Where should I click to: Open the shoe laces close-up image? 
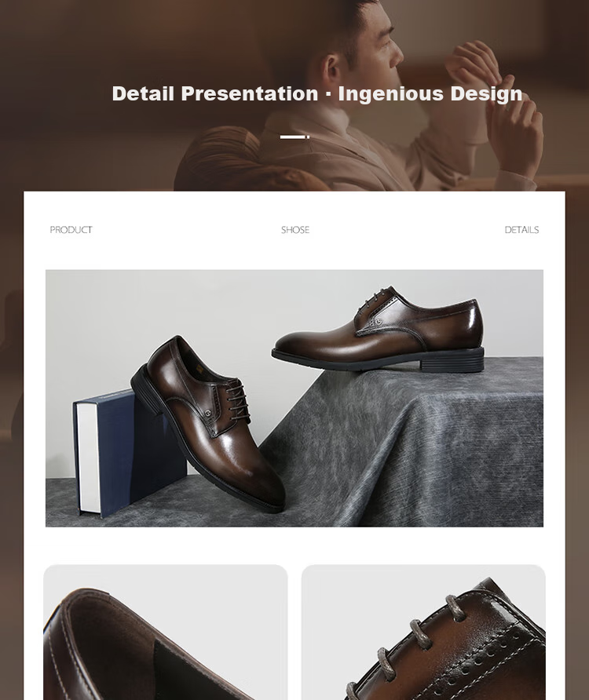[x=423, y=633]
